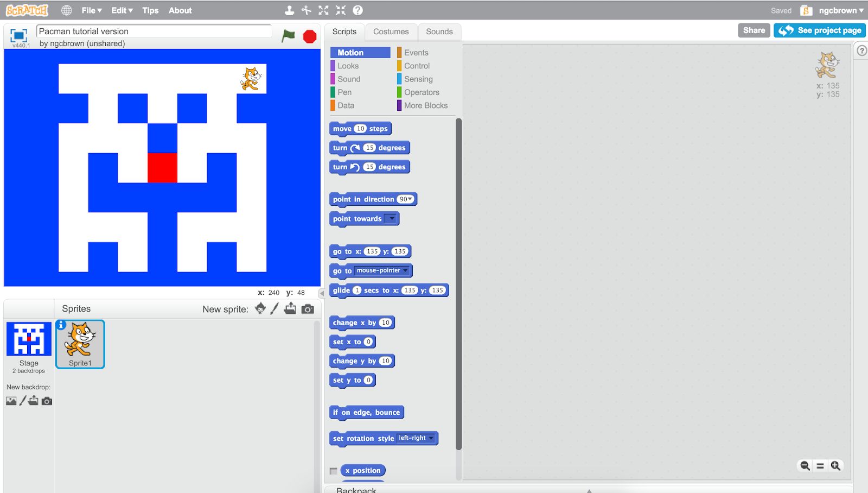The width and height of the screenshot is (868, 493).
Task: Click the project title input field
Action: pos(154,31)
